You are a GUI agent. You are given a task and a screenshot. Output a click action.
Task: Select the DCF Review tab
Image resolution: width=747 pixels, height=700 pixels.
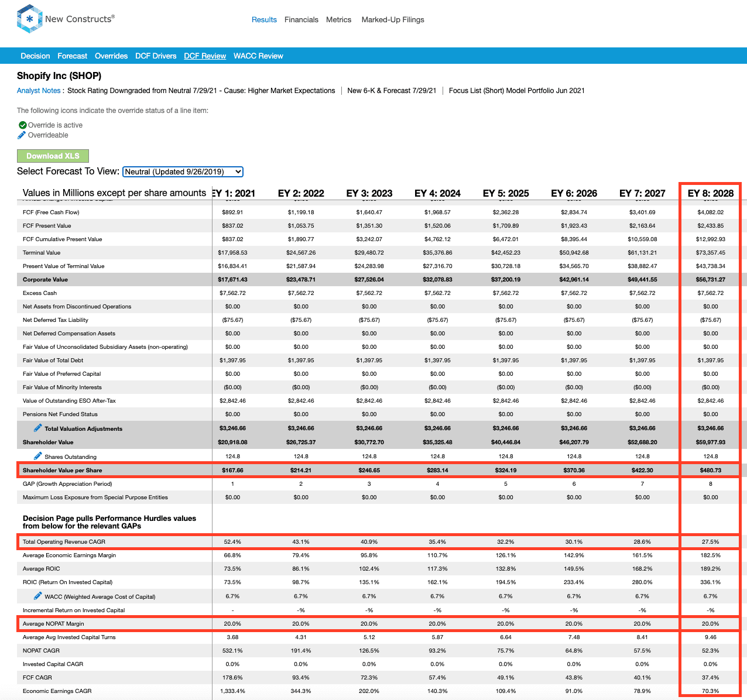pyautogui.click(x=205, y=56)
